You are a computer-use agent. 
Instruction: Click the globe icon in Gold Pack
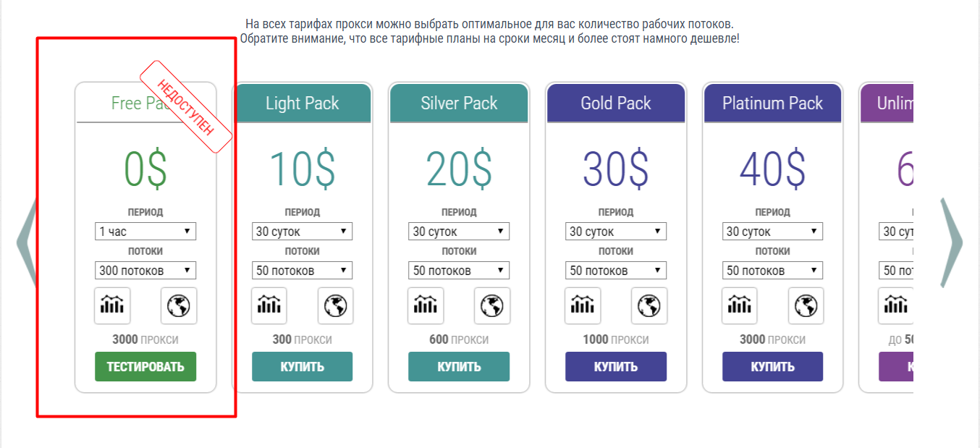coord(649,306)
